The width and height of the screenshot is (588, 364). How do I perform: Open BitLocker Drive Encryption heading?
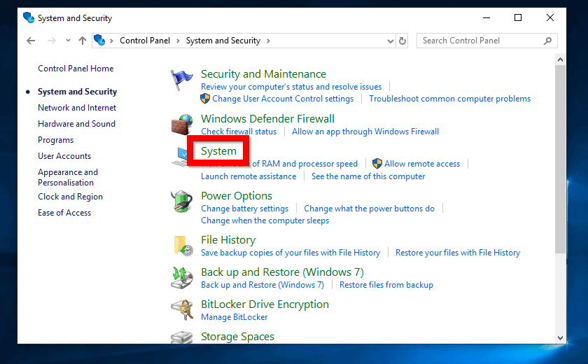point(265,304)
